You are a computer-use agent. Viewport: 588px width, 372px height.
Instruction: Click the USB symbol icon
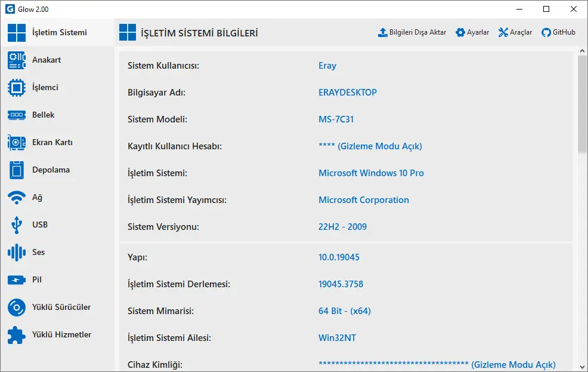[17, 225]
